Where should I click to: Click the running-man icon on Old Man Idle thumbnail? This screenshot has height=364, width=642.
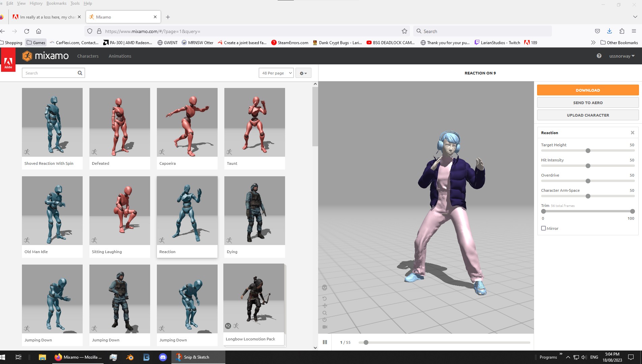coord(27,240)
